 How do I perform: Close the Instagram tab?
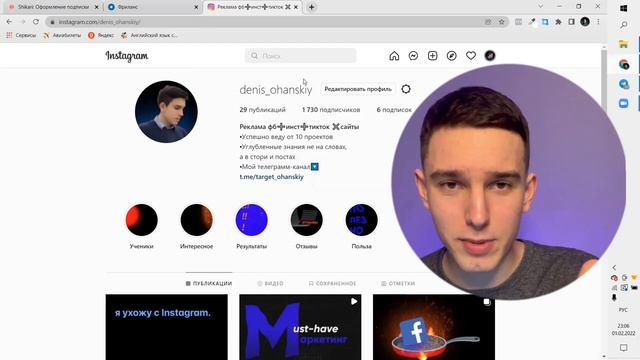(x=296, y=7)
